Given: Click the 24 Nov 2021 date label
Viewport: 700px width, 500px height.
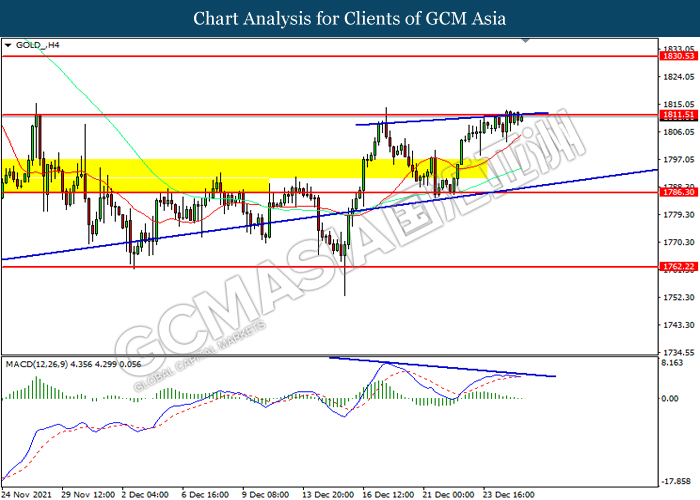Looking at the screenshot, I should click(x=26, y=495).
